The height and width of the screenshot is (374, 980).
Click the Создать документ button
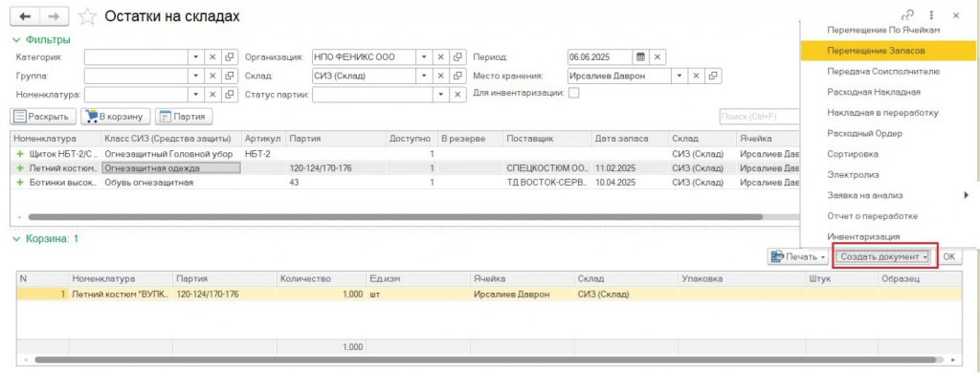(883, 256)
